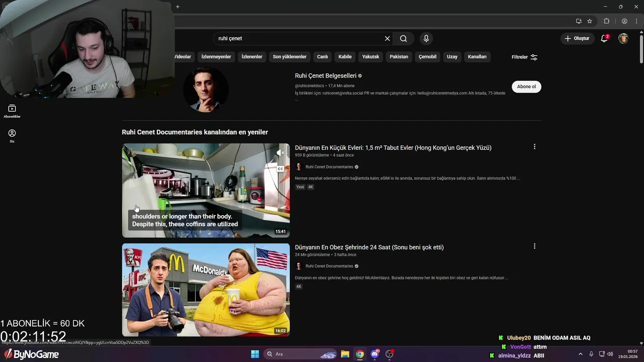The image size is (644, 362).
Task: Open the Chrome profile icon
Action: (x=624, y=21)
